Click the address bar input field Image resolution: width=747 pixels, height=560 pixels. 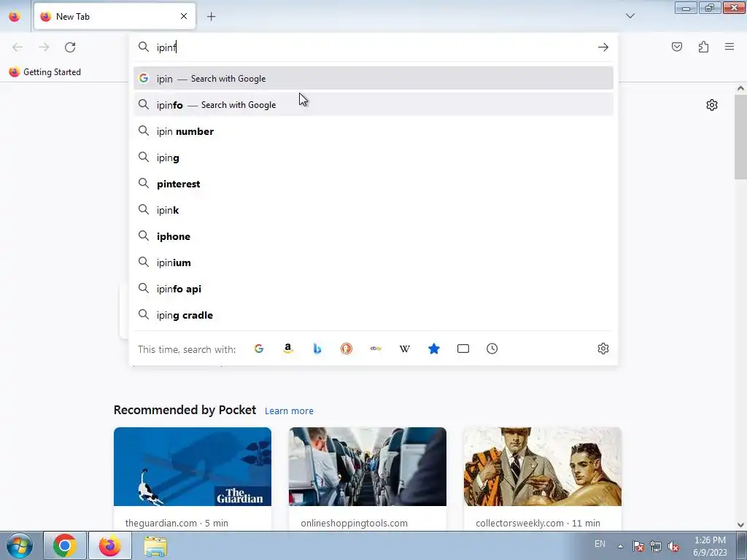[374, 47]
